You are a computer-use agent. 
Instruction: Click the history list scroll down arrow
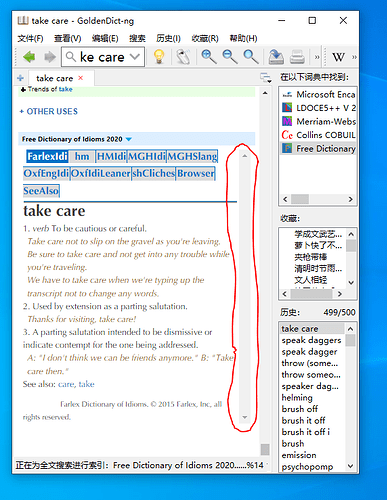pos(351,466)
